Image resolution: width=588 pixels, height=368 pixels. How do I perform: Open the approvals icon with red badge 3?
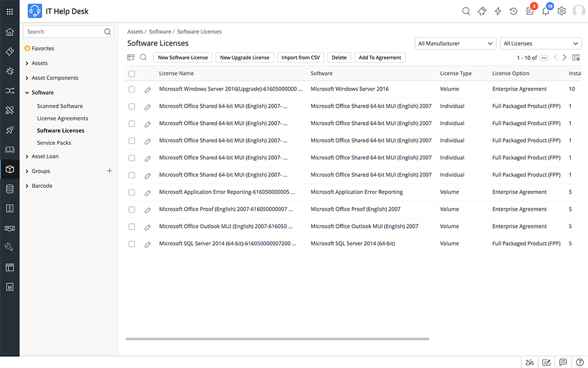[x=528, y=11]
